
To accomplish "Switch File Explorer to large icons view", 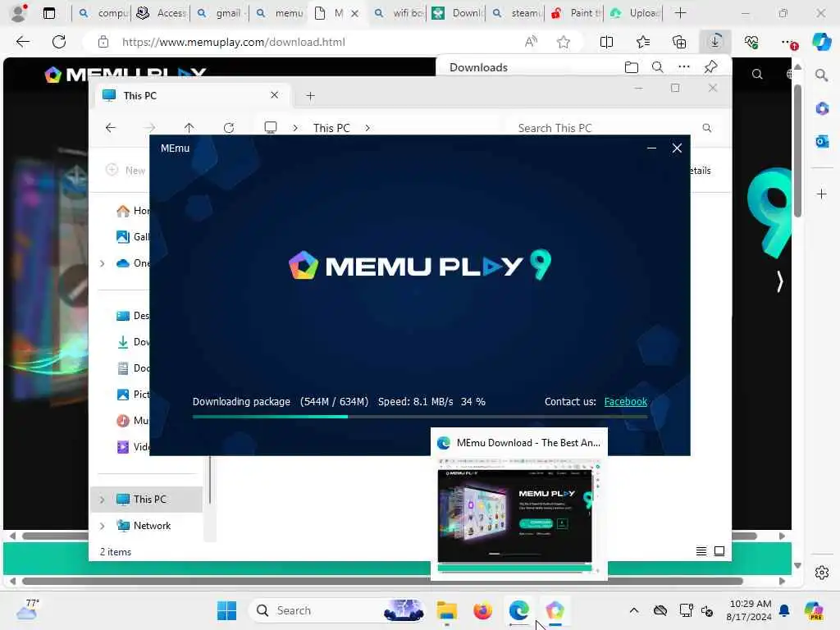I will tap(719, 551).
